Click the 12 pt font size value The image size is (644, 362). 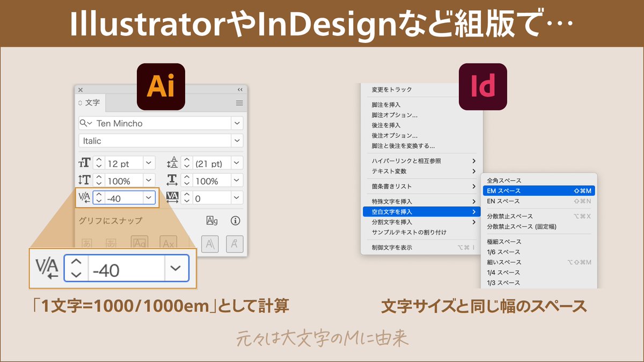click(124, 163)
